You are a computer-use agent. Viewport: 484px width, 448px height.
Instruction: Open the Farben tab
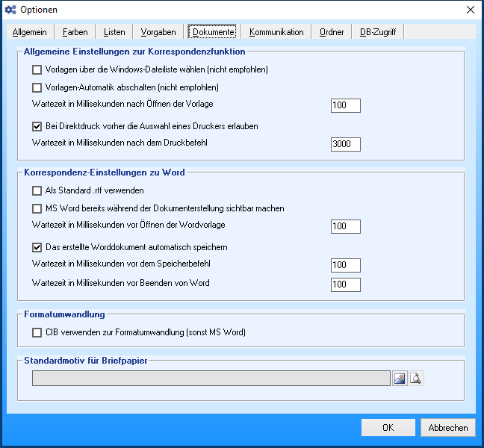coord(75,32)
